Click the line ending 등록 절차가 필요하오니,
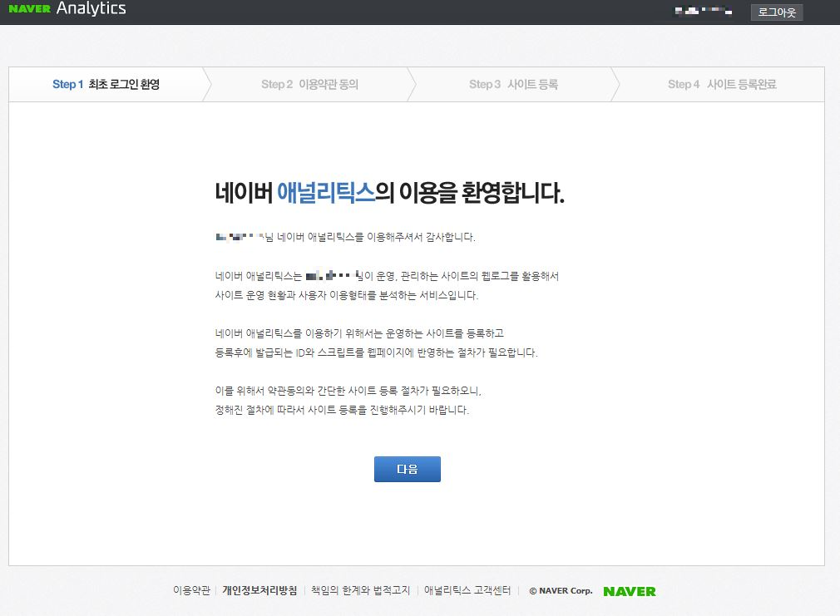The width and height of the screenshot is (840, 616). [348, 391]
